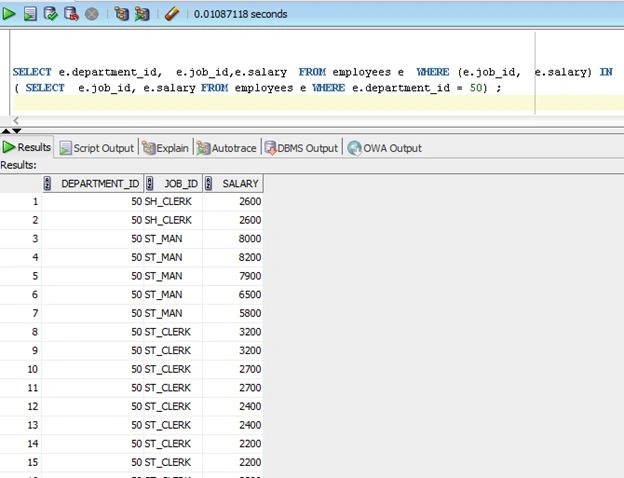Click the sort icon beside SALARY
The image size is (624, 478).
point(209,183)
